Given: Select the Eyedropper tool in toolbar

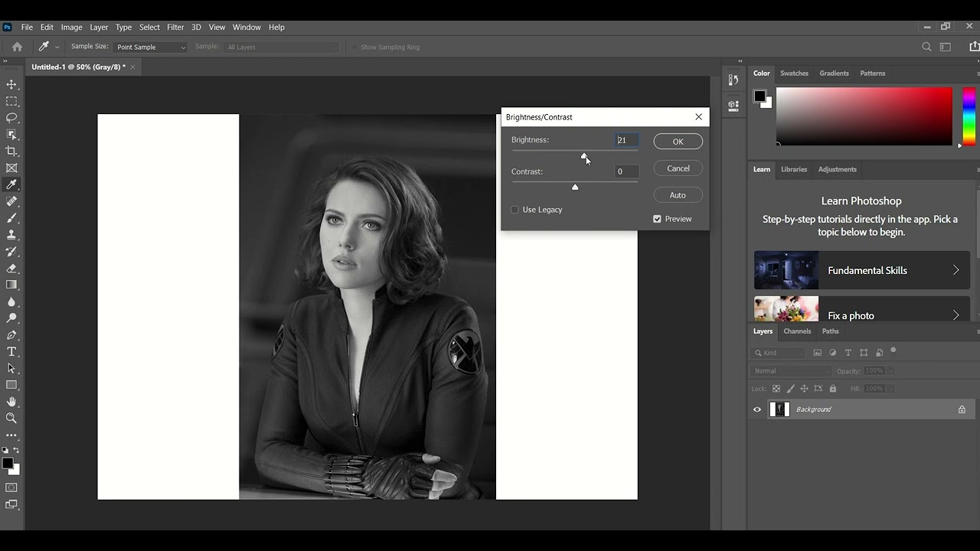Looking at the screenshot, I should (x=11, y=184).
